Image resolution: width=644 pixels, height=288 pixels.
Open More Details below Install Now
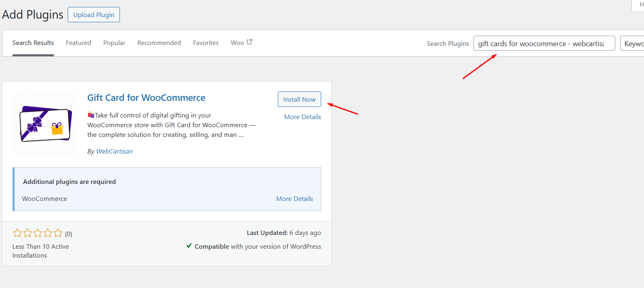pyautogui.click(x=302, y=117)
